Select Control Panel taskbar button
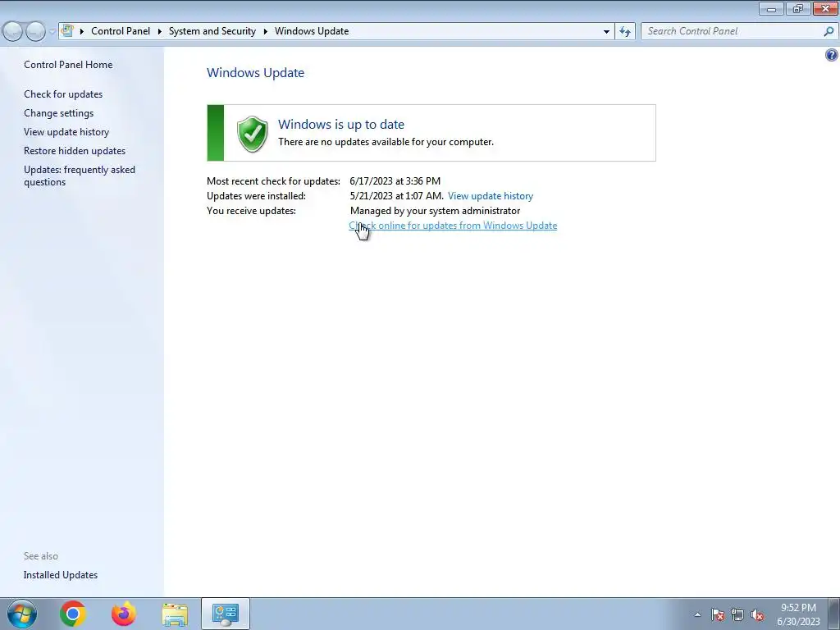 [226, 614]
